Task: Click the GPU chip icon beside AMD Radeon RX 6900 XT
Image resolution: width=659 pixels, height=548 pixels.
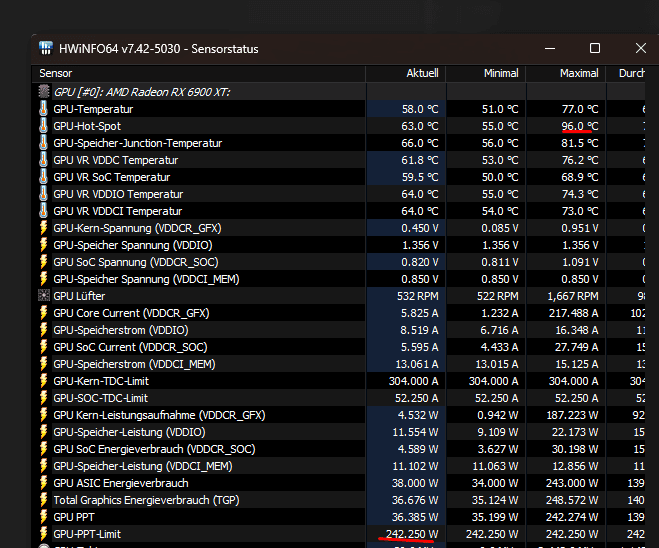Action: [x=44, y=92]
